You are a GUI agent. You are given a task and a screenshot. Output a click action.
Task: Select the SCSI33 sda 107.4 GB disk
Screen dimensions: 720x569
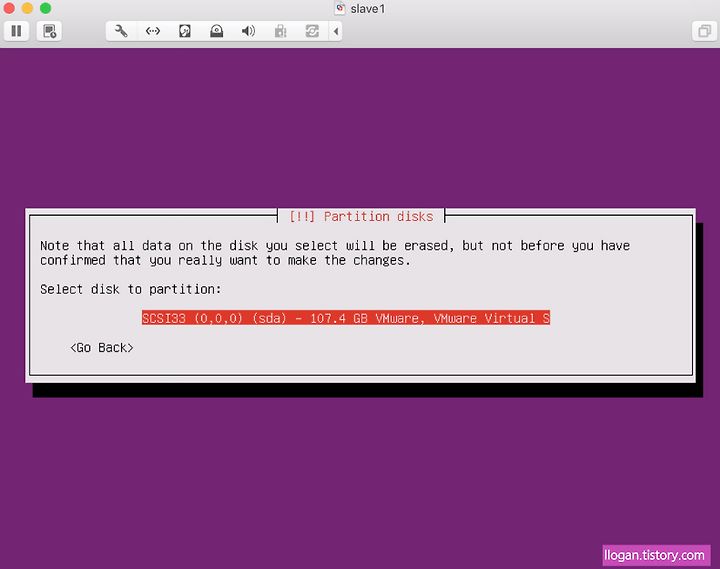(346, 318)
